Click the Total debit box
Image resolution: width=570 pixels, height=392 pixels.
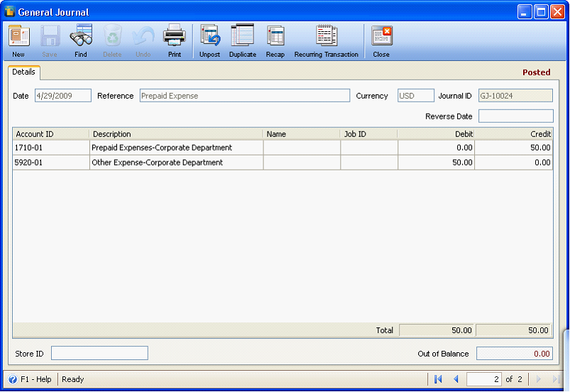437,330
